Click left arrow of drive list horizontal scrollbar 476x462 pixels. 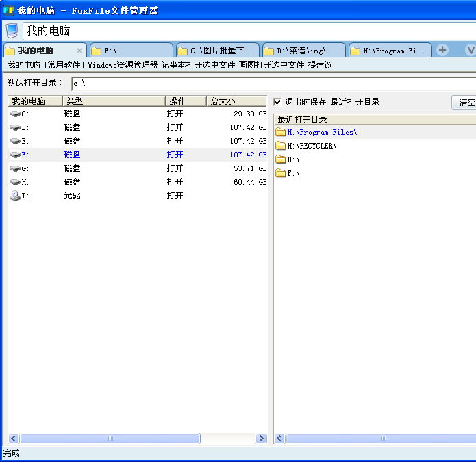14,438
